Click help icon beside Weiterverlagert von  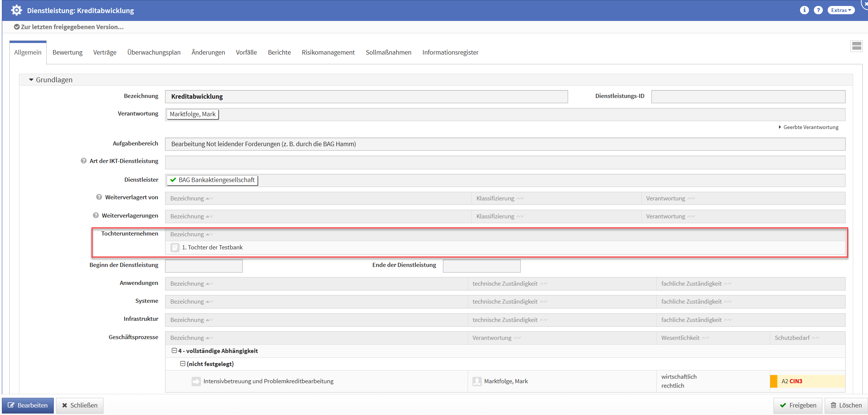(x=99, y=197)
